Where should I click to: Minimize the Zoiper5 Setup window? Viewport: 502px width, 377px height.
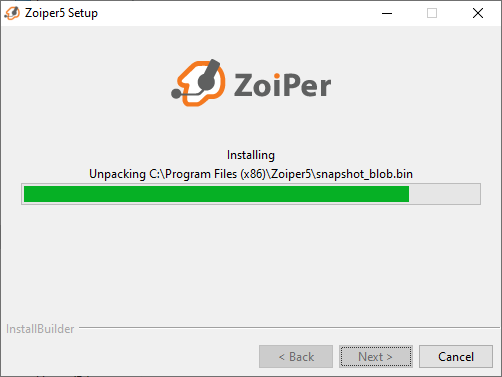tap(387, 13)
